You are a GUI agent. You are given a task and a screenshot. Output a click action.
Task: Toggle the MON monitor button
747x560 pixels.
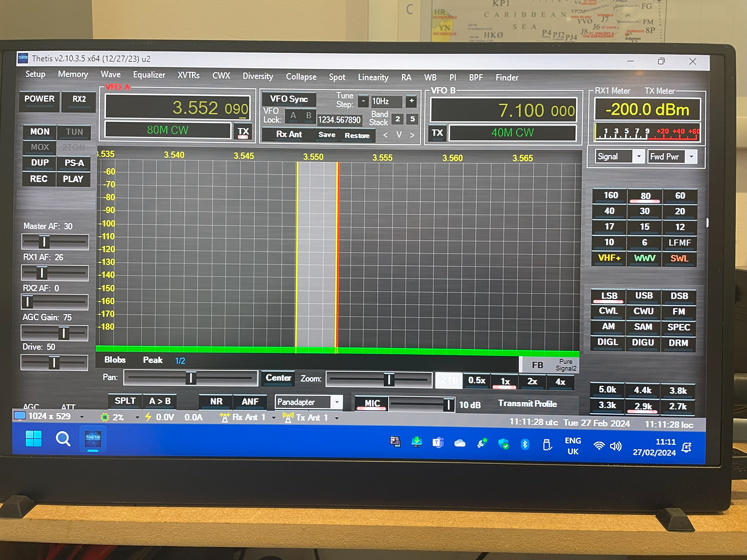click(x=40, y=132)
